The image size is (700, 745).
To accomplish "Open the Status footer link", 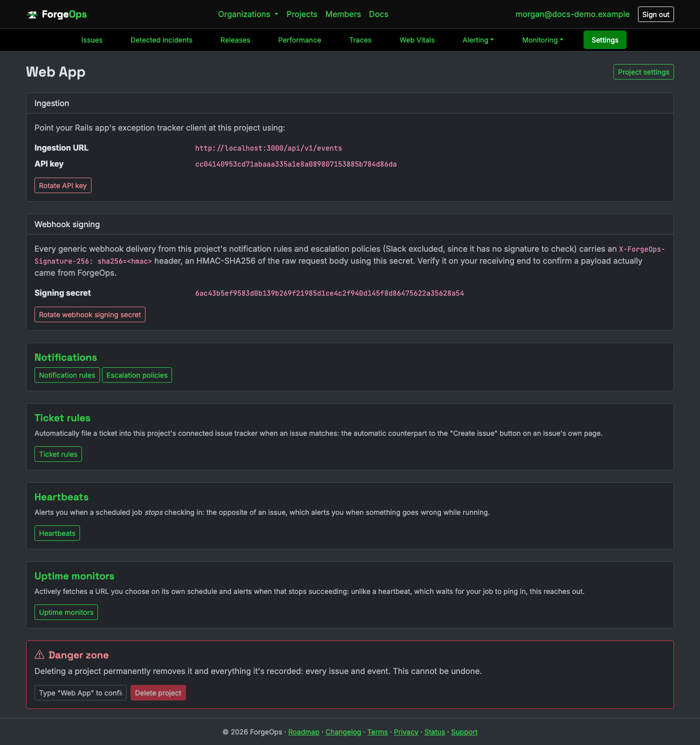I will [x=434, y=732].
